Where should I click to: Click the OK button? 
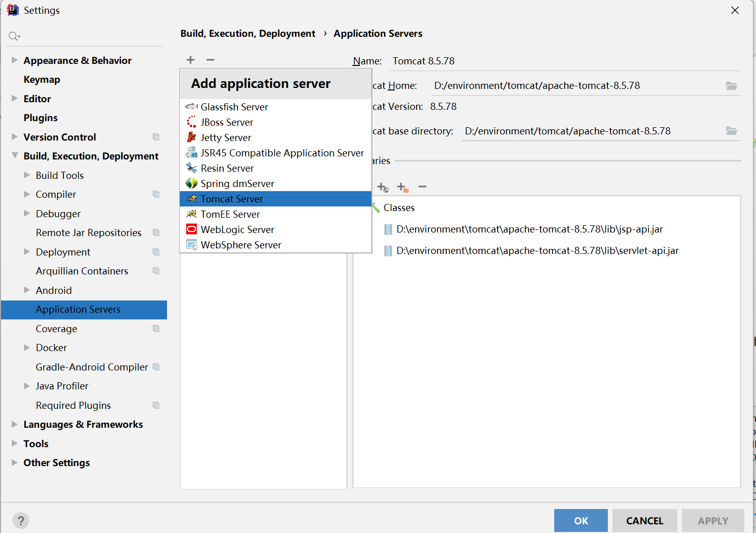[581, 521]
